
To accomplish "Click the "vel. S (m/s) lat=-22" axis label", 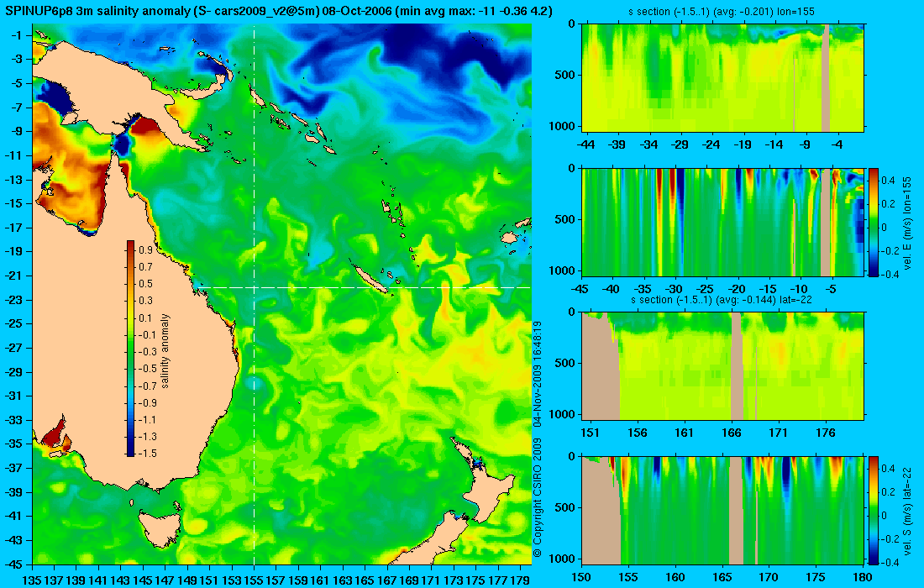I will tap(907, 510).
